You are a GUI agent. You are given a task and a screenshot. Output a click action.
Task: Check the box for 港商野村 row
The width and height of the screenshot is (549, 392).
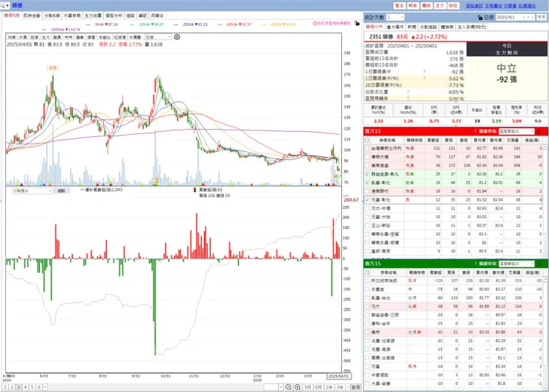pos(366,191)
